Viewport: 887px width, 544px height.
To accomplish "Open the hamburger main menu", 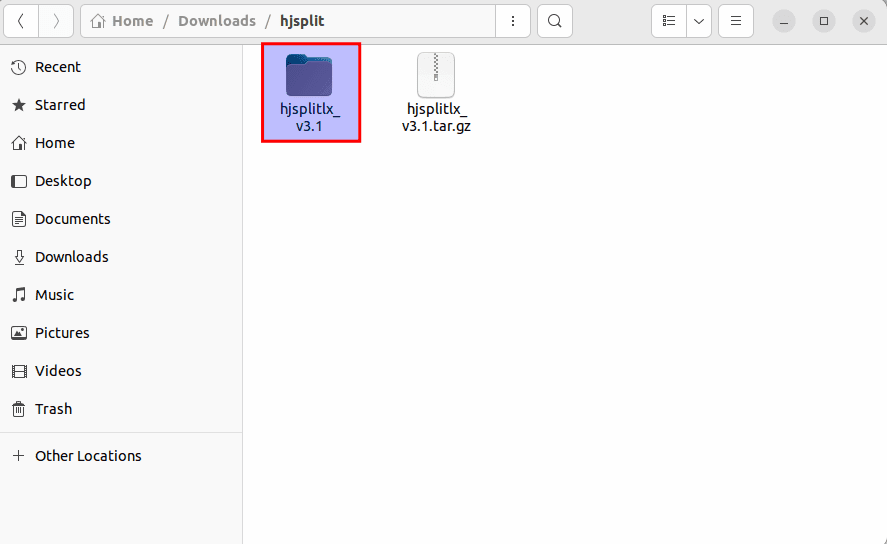I will pos(735,21).
